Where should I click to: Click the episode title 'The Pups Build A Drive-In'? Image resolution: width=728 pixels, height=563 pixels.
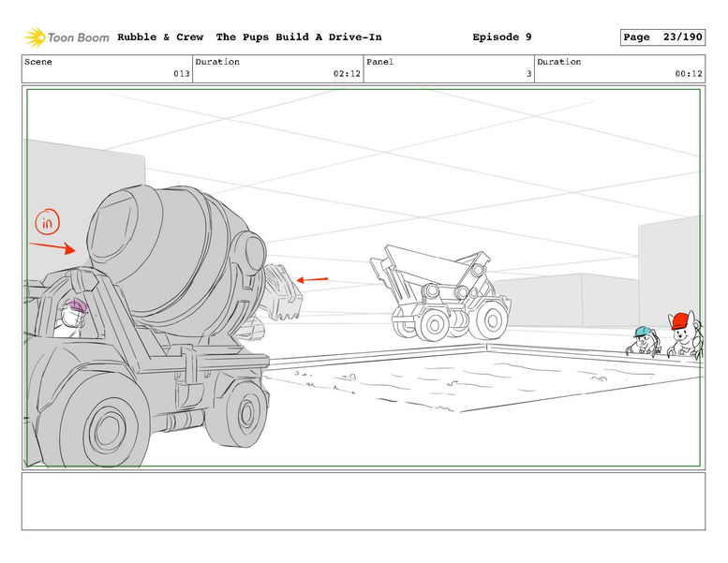coord(299,37)
